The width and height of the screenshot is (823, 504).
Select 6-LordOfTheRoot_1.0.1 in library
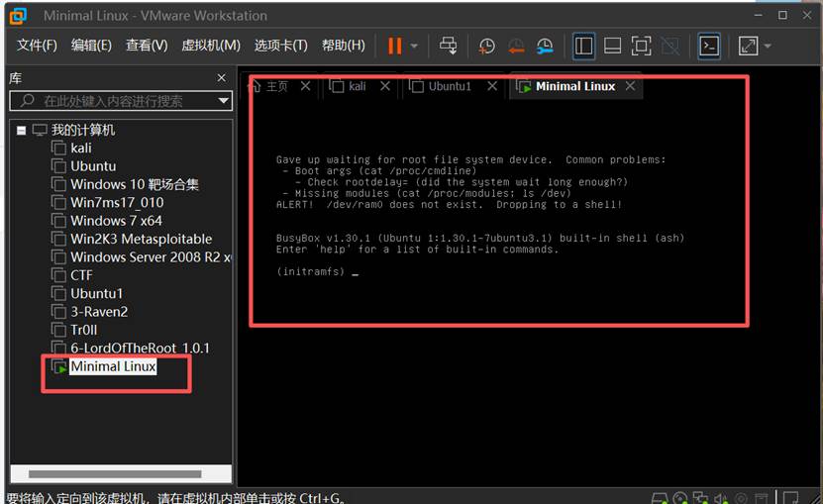(141, 349)
